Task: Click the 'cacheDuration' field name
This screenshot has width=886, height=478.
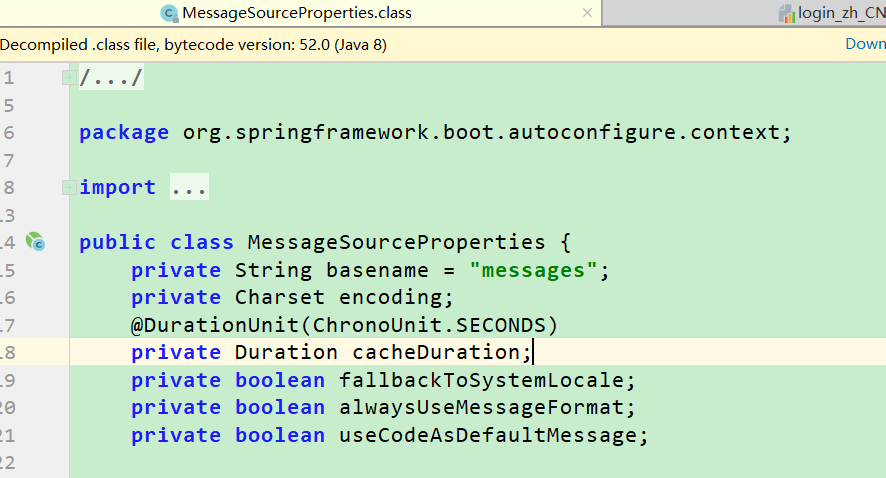Action: (x=436, y=352)
